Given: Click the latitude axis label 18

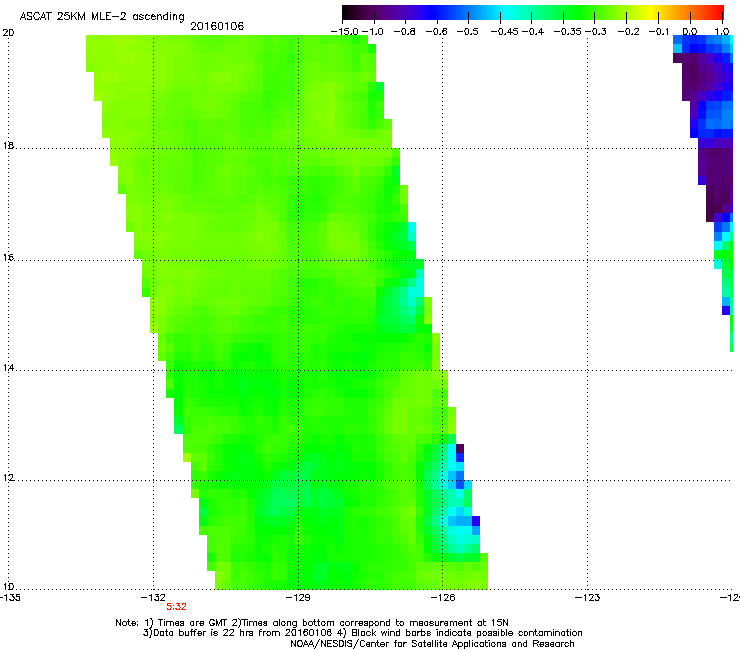Looking at the screenshot, I should [8, 146].
